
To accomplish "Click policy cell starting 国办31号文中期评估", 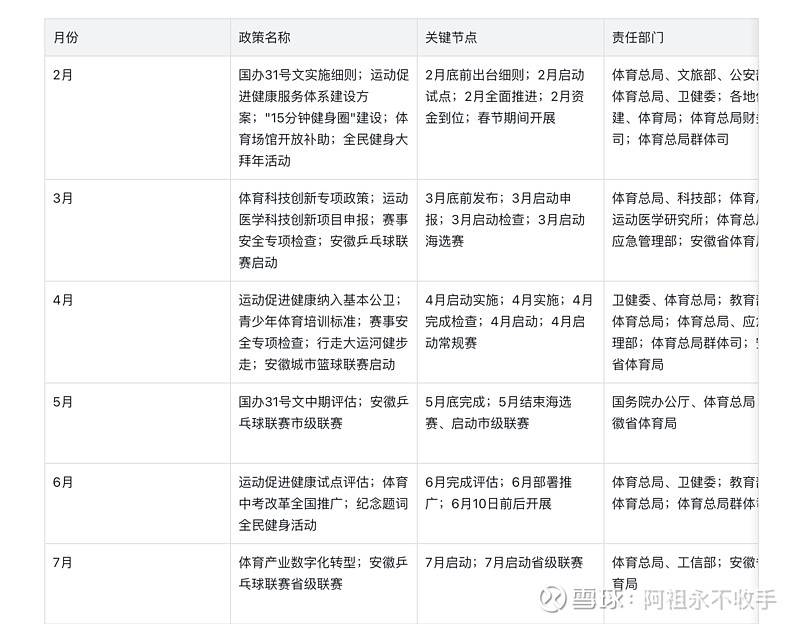I will point(323,423).
